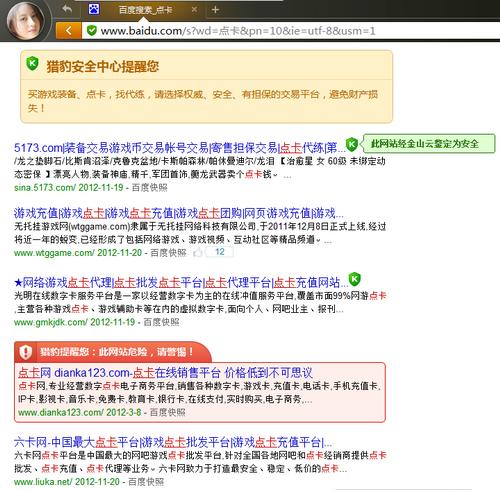Open 百度快照 for liuka.net result

[146, 482]
